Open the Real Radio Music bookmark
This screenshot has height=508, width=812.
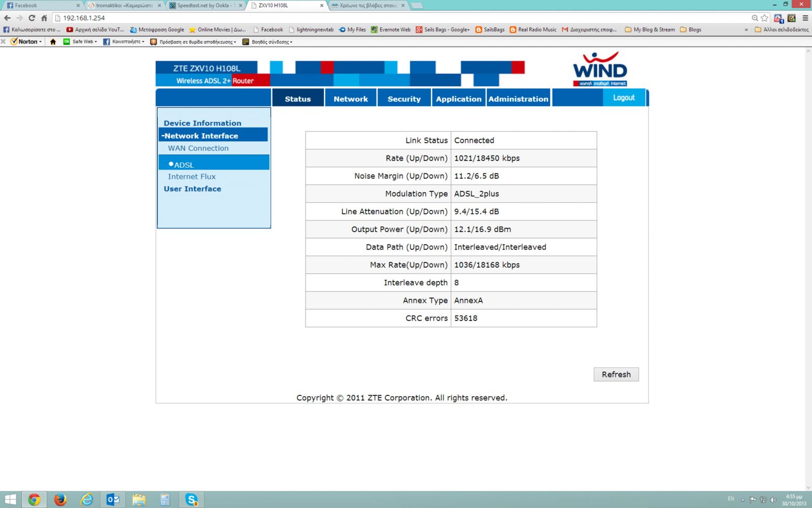coord(533,29)
